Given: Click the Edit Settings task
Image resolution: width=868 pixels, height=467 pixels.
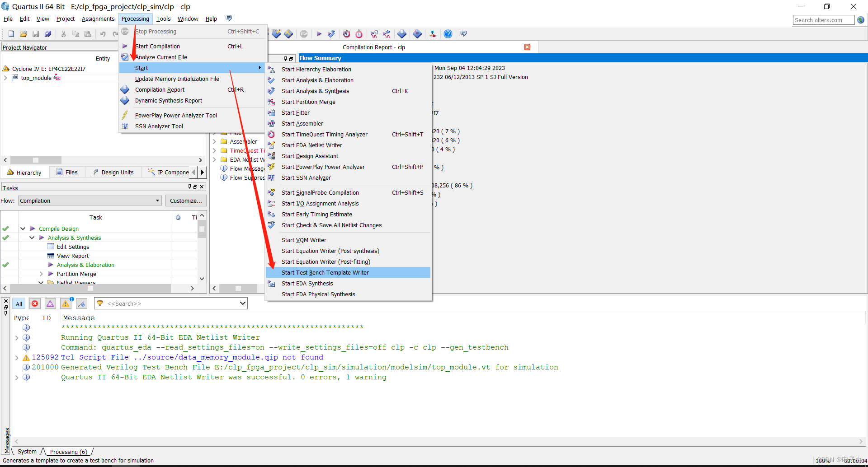Looking at the screenshot, I should [x=73, y=247].
